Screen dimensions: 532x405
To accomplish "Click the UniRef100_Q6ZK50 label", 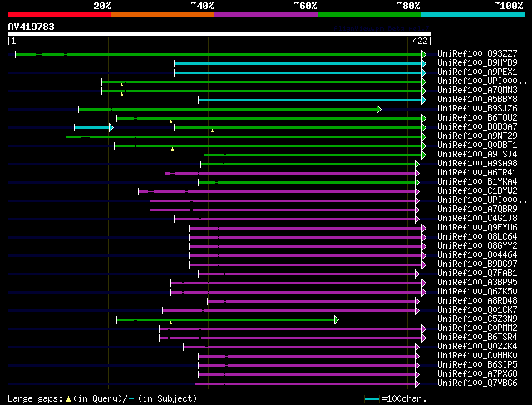I will (477, 292).
